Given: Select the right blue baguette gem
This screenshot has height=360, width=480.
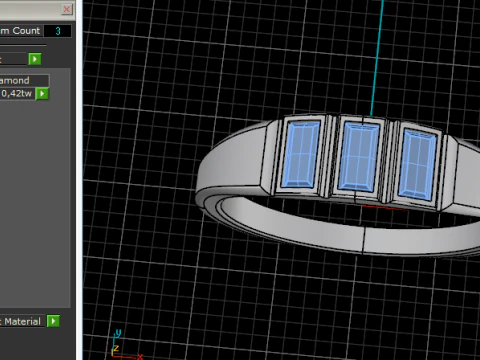Looking at the screenshot, I should (417, 164).
